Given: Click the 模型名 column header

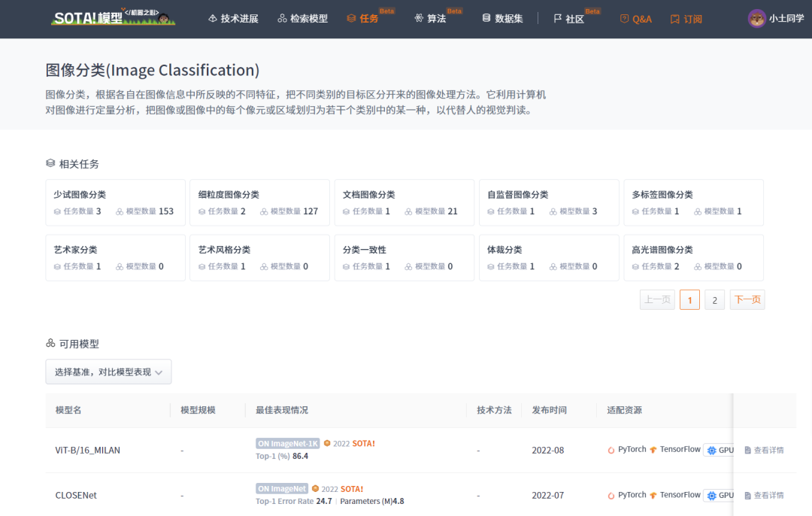Looking at the screenshot, I should [68, 410].
